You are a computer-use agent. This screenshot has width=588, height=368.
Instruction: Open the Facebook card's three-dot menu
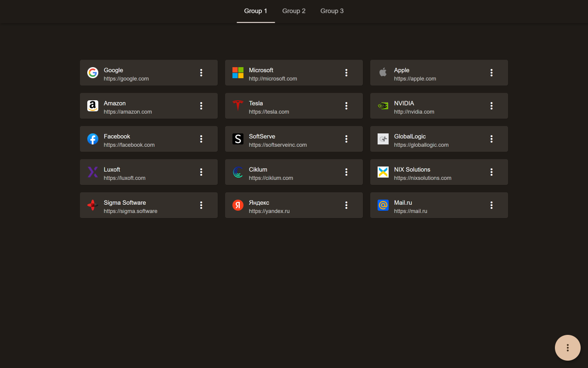tap(201, 139)
